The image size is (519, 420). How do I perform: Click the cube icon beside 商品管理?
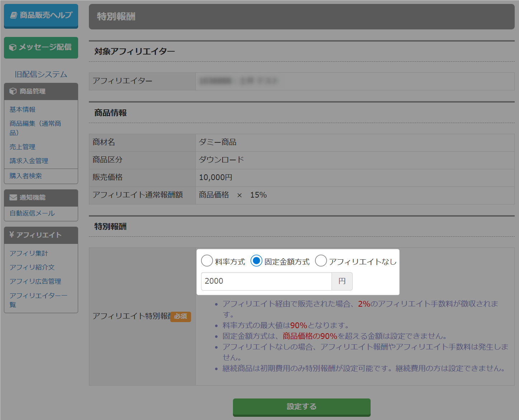[x=13, y=91]
